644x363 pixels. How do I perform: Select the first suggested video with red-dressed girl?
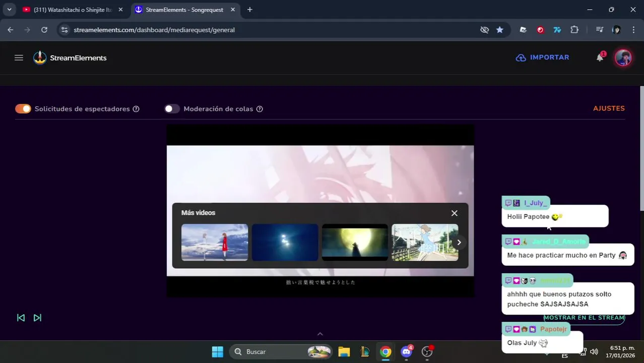pyautogui.click(x=215, y=243)
